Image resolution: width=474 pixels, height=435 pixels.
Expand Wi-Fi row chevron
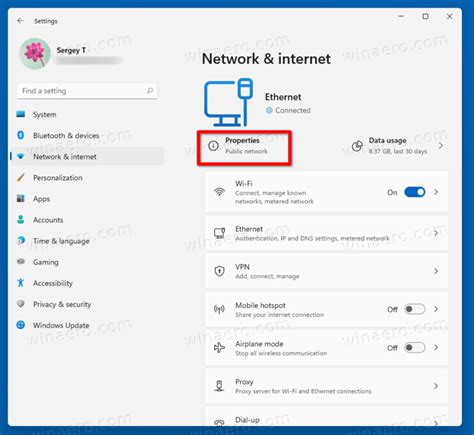436,192
